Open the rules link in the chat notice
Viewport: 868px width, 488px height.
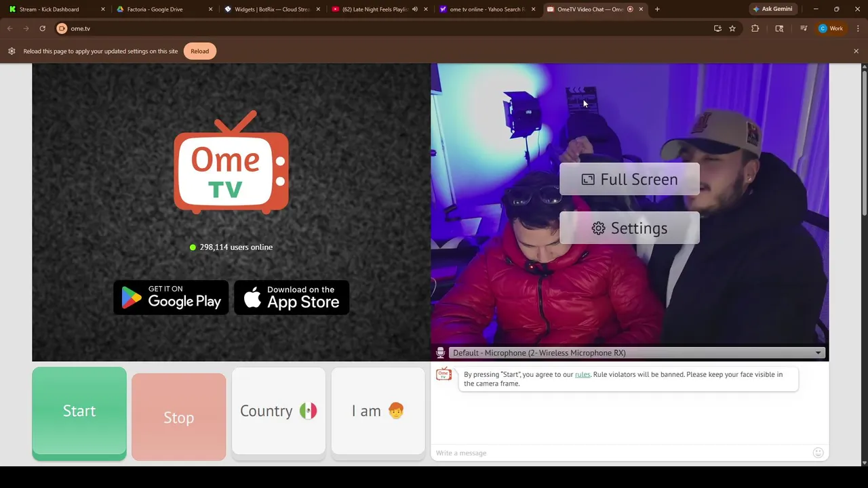[x=583, y=374]
